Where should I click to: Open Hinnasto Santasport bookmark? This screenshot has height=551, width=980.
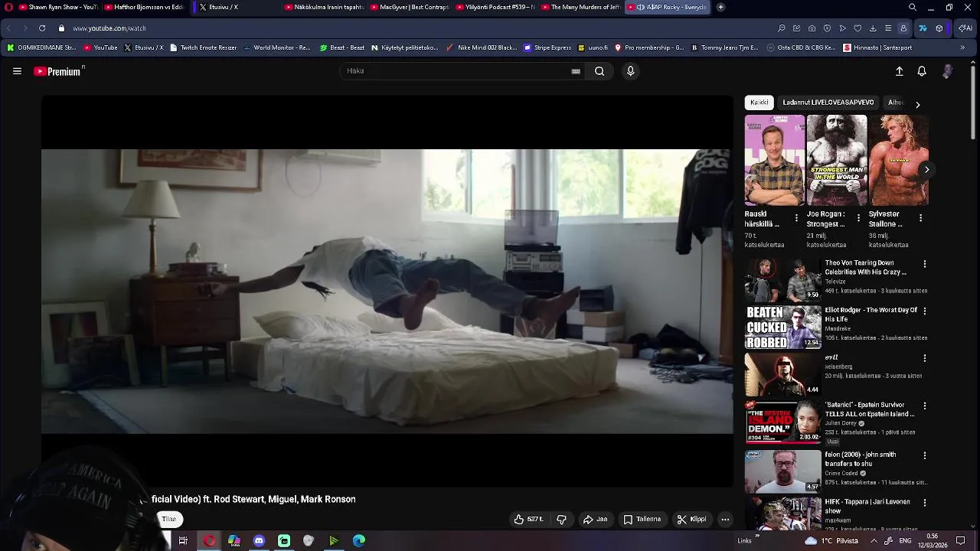click(877, 47)
